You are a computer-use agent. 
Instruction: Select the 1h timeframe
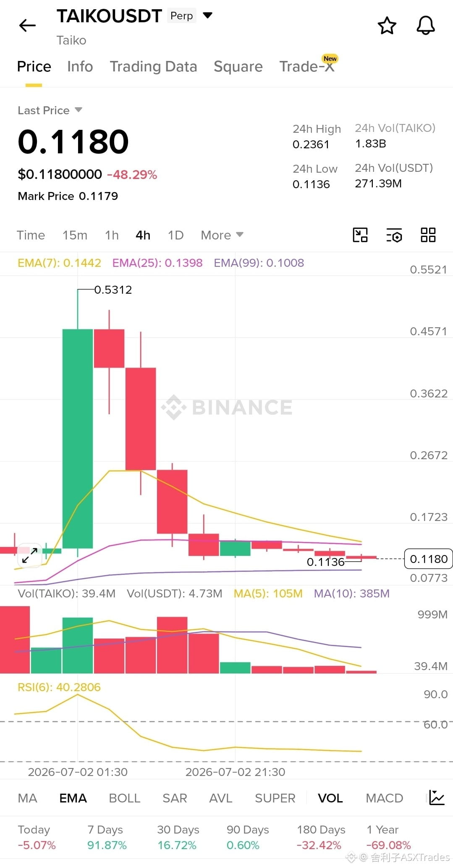[112, 235]
